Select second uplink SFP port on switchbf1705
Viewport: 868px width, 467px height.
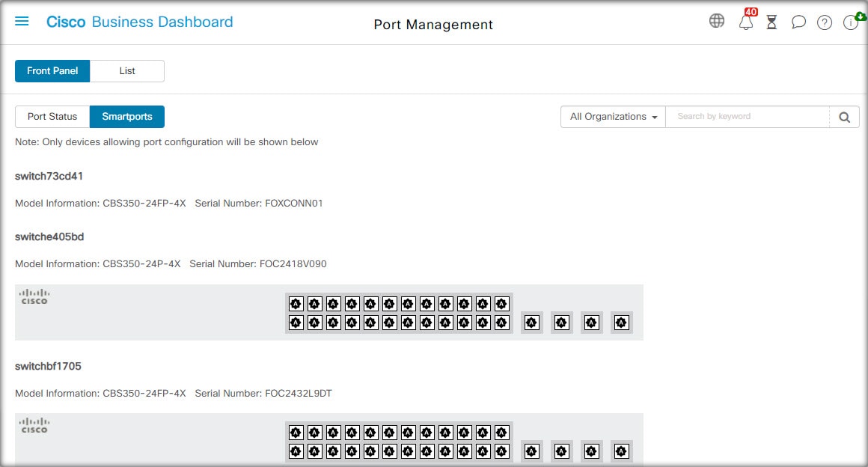(561, 451)
